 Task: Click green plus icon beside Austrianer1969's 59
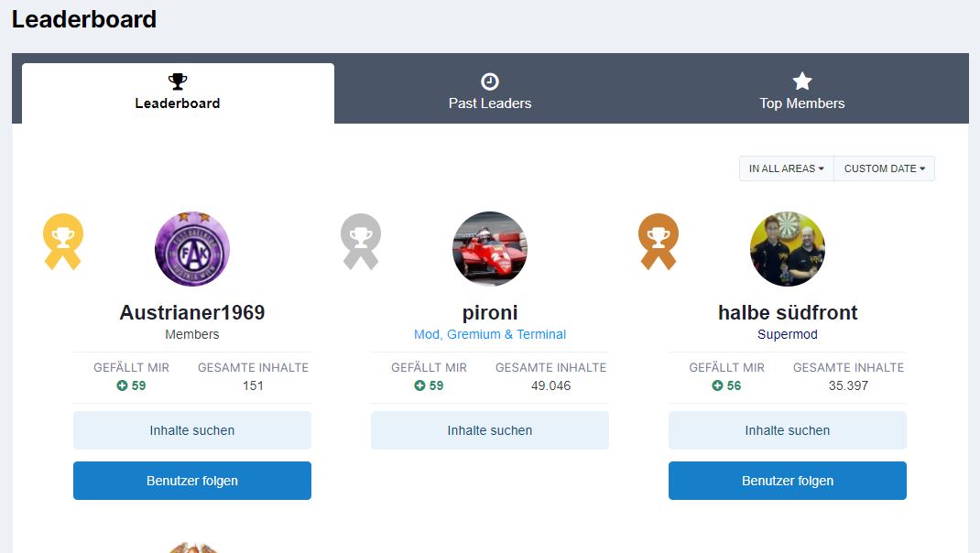tap(122, 385)
